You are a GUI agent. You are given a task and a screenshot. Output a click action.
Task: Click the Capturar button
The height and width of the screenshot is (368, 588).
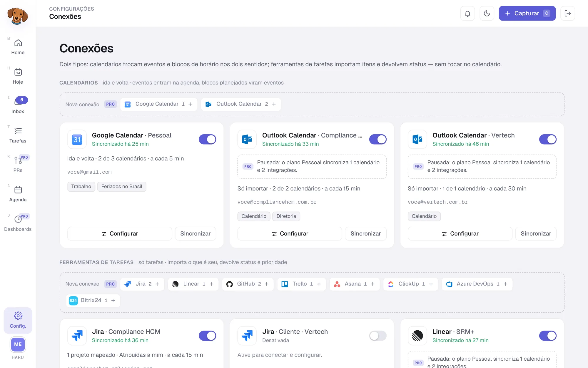527,14
